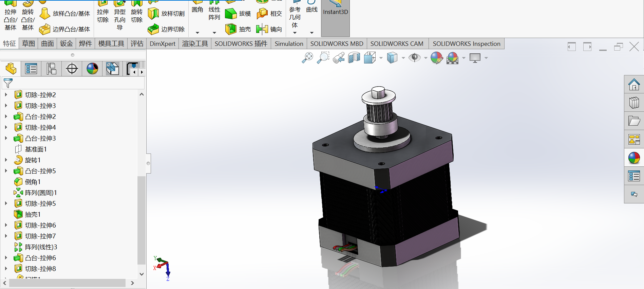
Task: Switch to the 草图 (Sketch) tab
Action: (x=29, y=43)
